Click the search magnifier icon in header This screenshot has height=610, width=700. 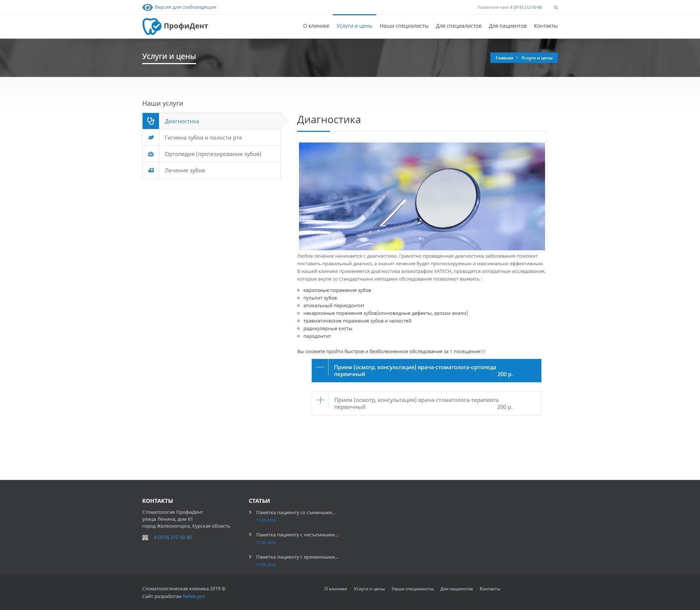(x=556, y=8)
